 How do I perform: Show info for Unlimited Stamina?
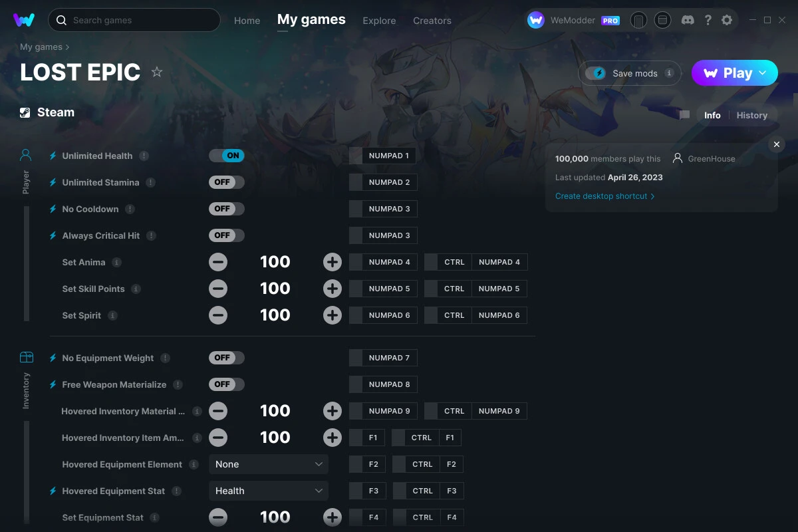(150, 182)
